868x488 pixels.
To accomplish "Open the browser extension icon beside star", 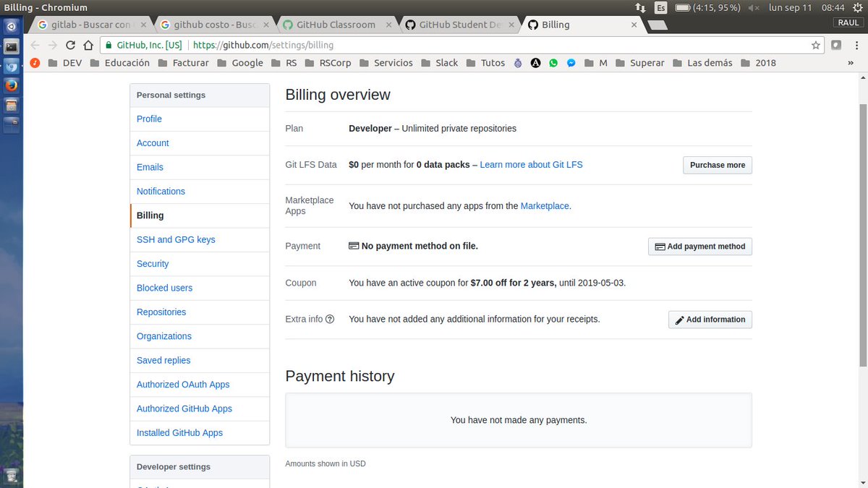I will [836, 45].
